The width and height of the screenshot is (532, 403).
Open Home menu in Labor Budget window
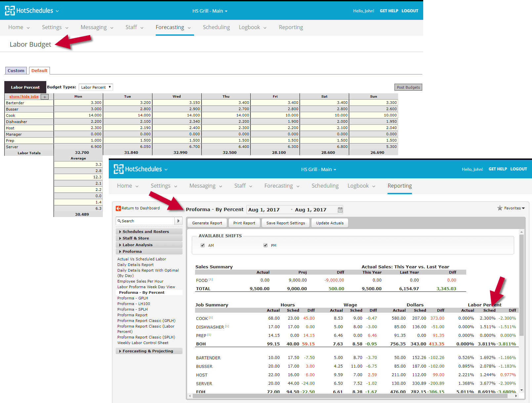[x=19, y=27]
